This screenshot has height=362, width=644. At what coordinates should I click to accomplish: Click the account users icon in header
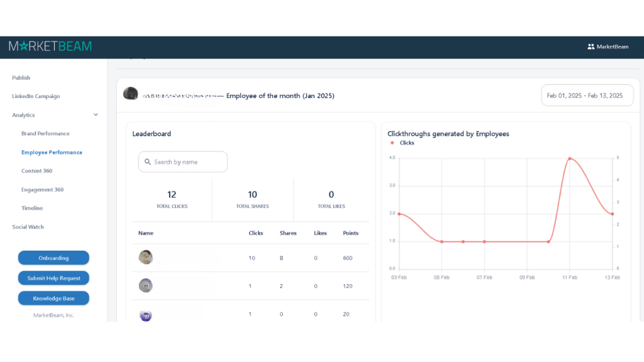click(x=591, y=47)
